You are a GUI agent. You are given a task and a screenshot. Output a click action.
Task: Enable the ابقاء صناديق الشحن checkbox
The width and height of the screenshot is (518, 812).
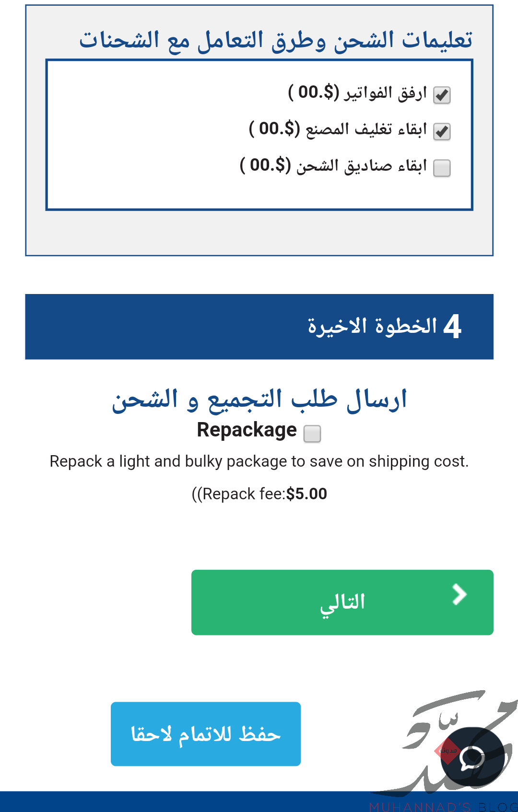(x=442, y=168)
